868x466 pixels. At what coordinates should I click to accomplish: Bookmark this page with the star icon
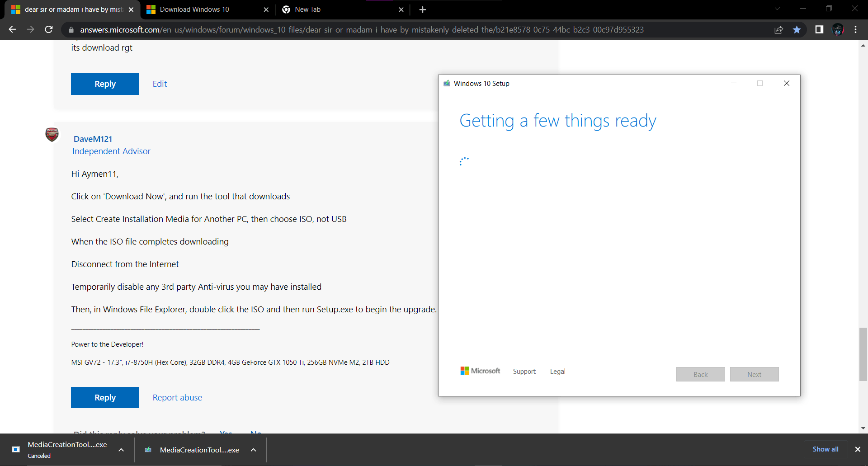coord(797,30)
